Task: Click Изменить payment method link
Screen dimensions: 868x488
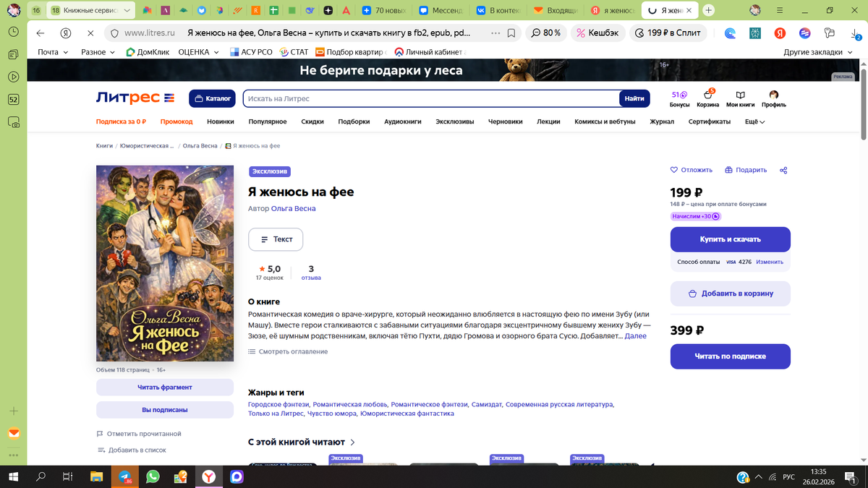Action: point(770,262)
